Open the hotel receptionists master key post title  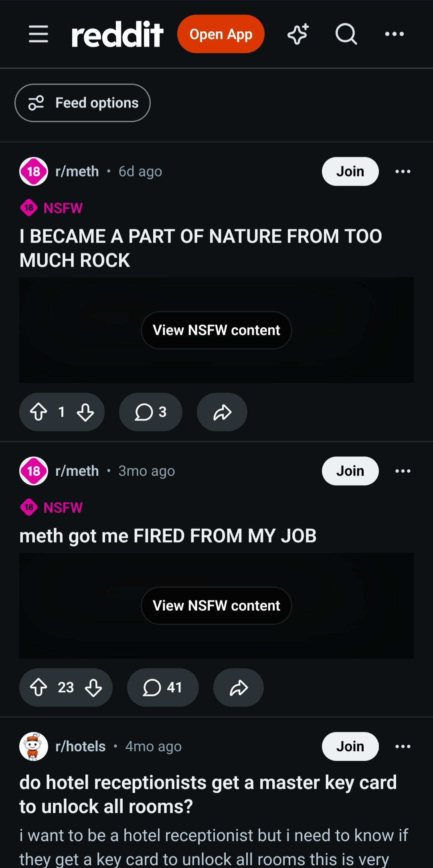208,794
